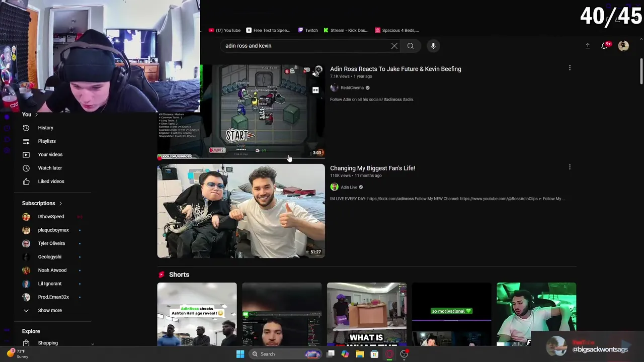This screenshot has height=362, width=644.
Task: Open Playlists in the sidebar
Action: pyautogui.click(x=47, y=141)
